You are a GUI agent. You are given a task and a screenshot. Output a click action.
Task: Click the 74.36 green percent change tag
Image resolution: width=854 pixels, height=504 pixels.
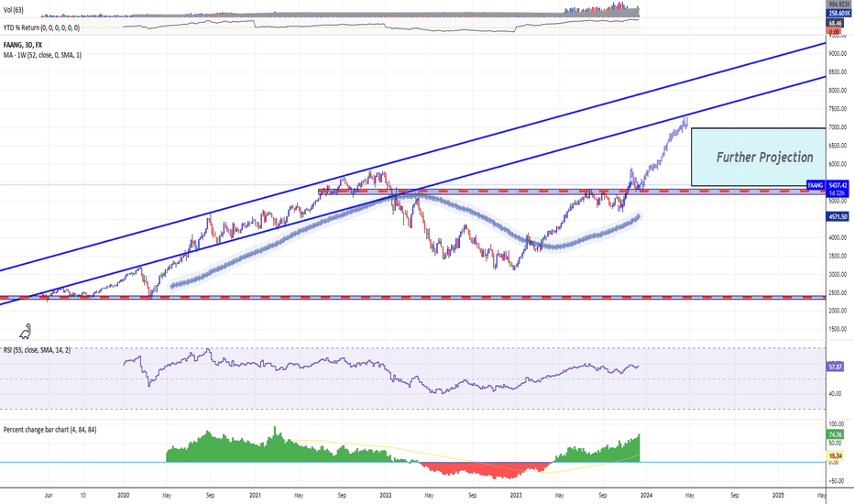(835, 435)
